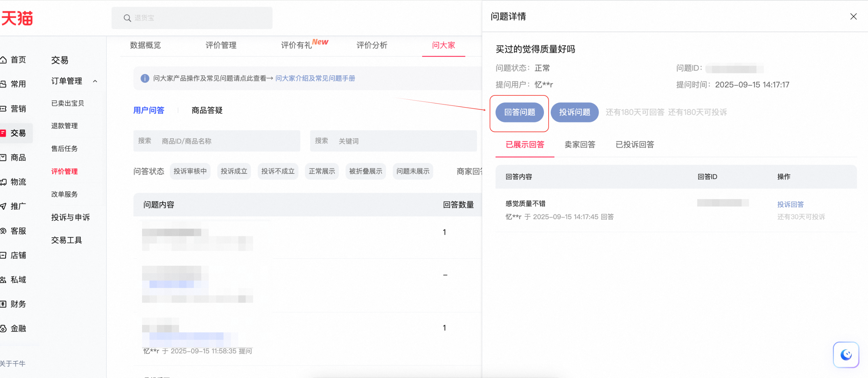Filter by 正常展示 status
Viewport: 868px width, 378px height.
322,171
